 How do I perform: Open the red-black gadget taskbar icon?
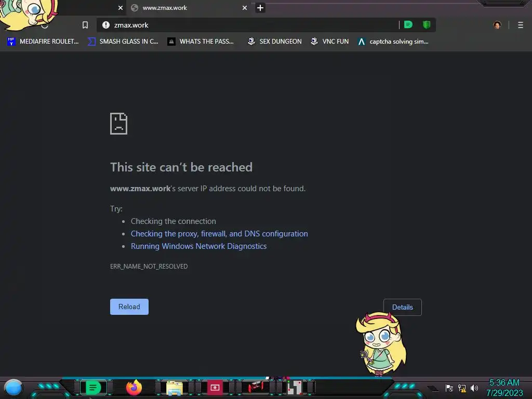255,388
